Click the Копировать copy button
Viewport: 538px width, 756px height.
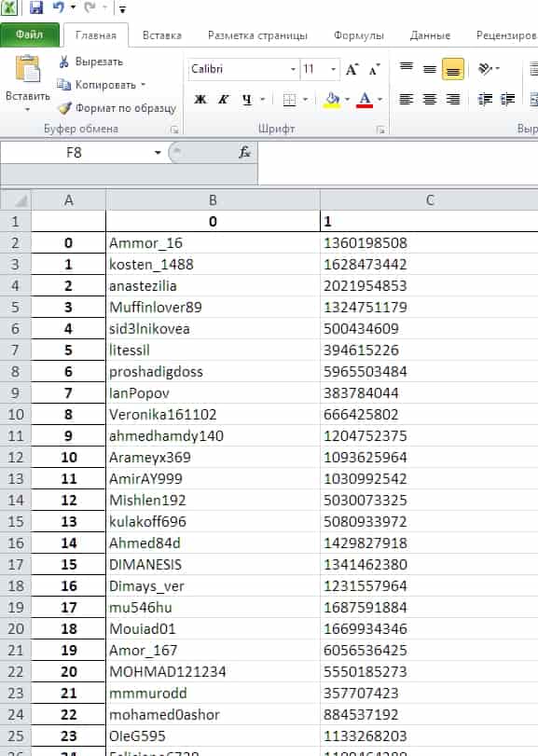tap(102, 85)
